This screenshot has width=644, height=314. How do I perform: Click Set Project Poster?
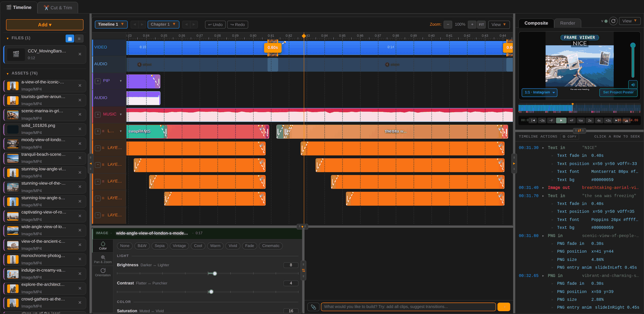[x=618, y=92]
